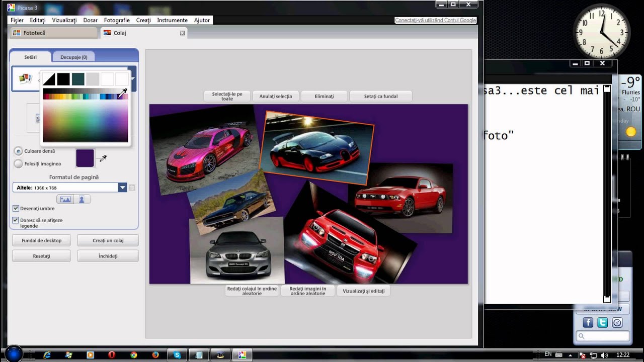Switch to Picasa in taskbar
The width and height of the screenshot is (644, 362).
coord(243,354)
